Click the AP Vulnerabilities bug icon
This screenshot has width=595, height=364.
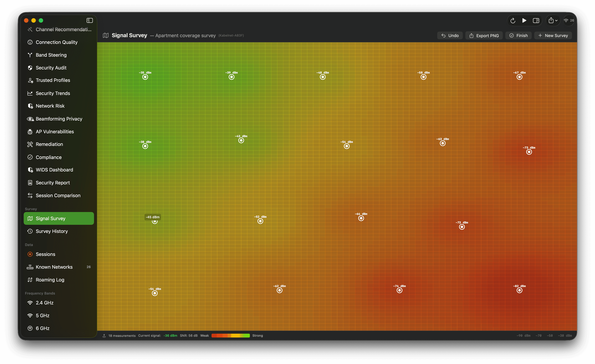point(30,132)
